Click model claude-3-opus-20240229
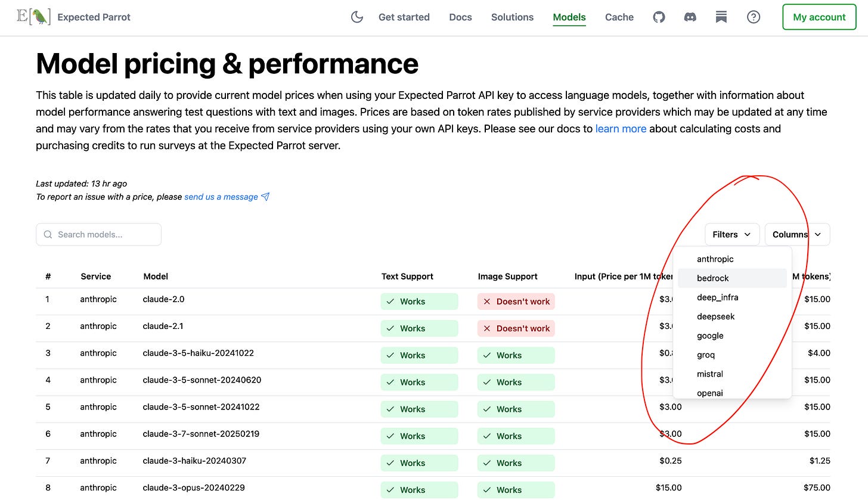This screenshot has width=868, height=500. [194, 487]
